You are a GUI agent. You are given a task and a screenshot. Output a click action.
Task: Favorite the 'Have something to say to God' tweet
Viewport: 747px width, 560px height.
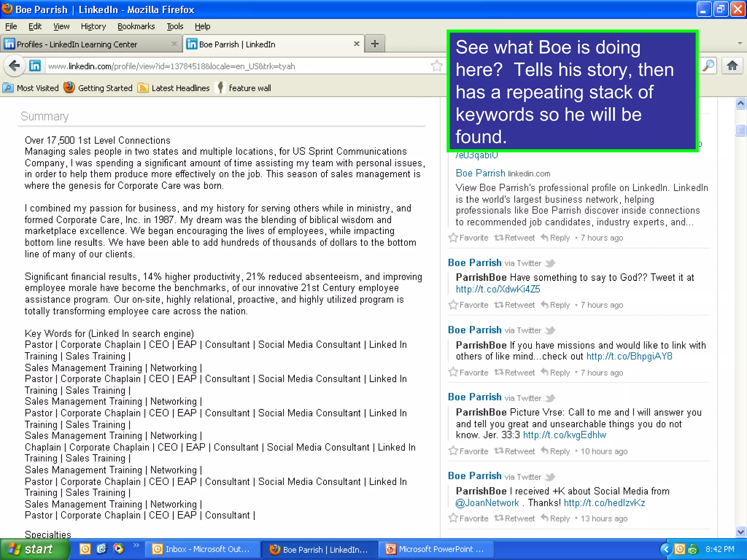tap(469, 305)
